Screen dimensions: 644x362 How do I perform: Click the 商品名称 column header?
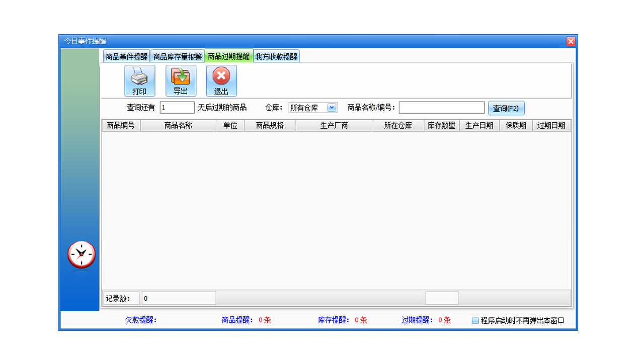179,125
